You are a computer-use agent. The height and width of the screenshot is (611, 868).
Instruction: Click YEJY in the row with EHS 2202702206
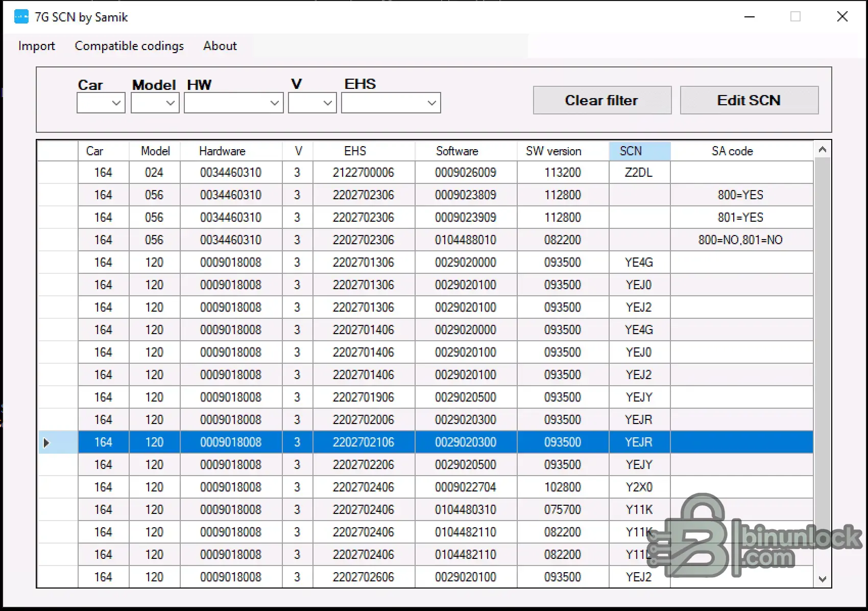(640, 465)
